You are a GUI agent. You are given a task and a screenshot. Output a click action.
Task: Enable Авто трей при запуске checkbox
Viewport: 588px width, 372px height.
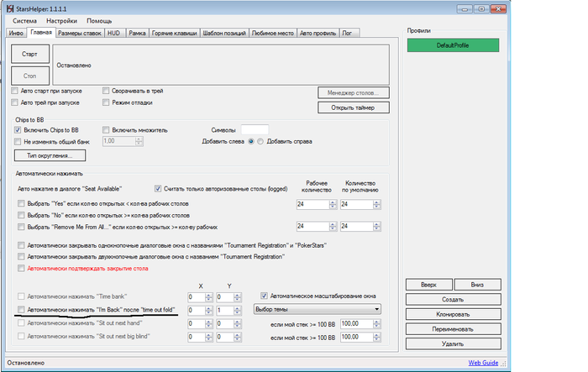coord(14,102)
